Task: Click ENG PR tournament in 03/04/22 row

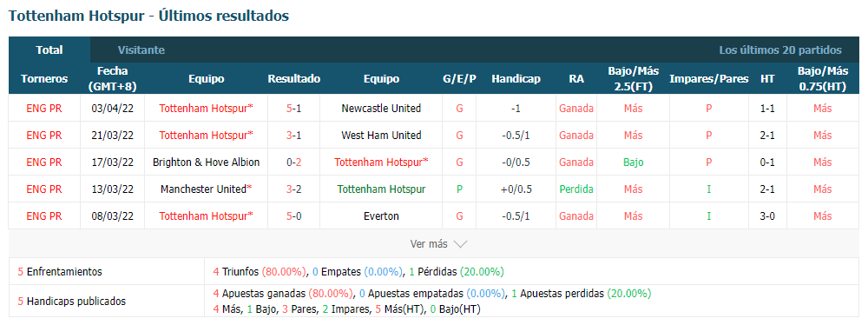Action: click(x=44, y=108)
